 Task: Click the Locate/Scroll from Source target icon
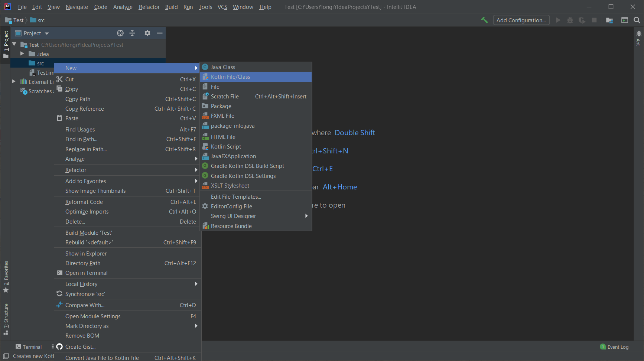tap(120, 33)
